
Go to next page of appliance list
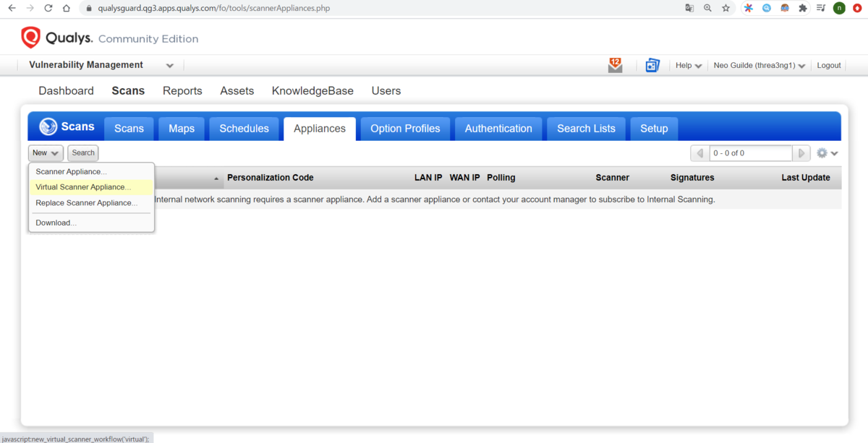801,153
